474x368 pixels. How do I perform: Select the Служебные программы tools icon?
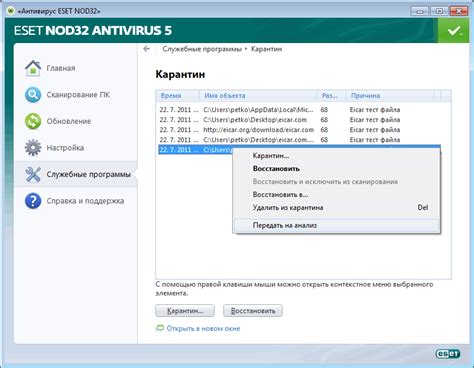[33, 174]
